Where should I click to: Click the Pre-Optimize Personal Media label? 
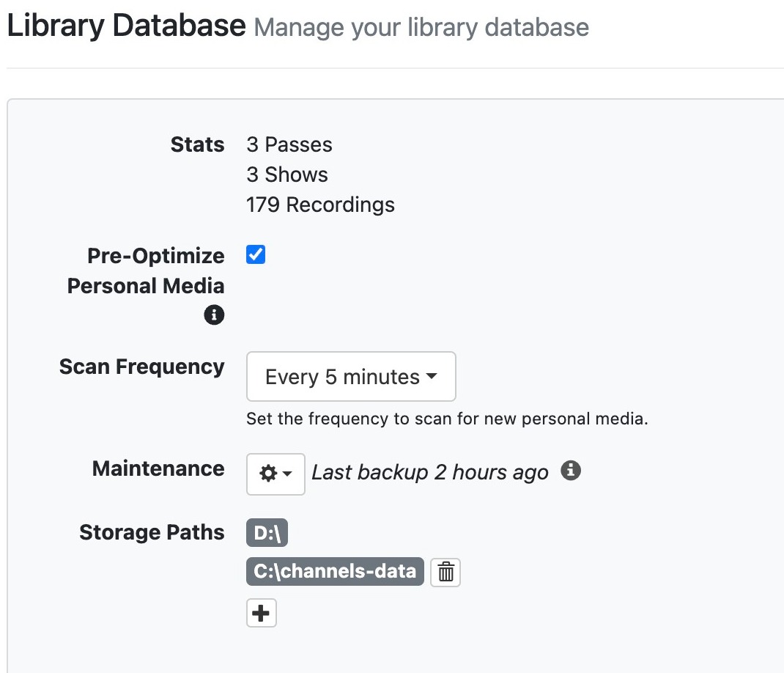[146, 271]
